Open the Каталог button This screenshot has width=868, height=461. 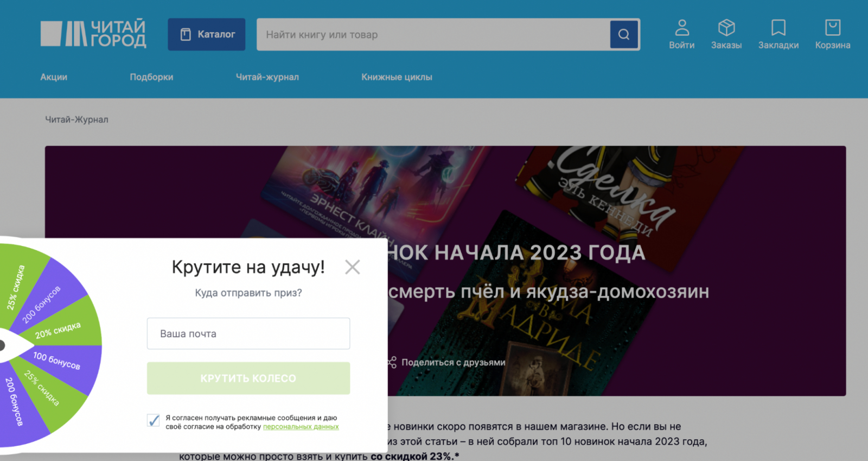click(x=206, y=34)
